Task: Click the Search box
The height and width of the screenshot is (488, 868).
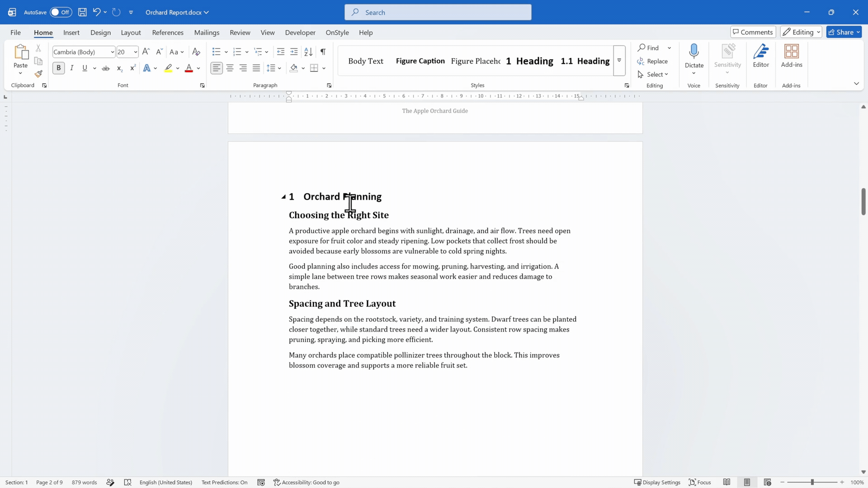Action: [438, 12]
